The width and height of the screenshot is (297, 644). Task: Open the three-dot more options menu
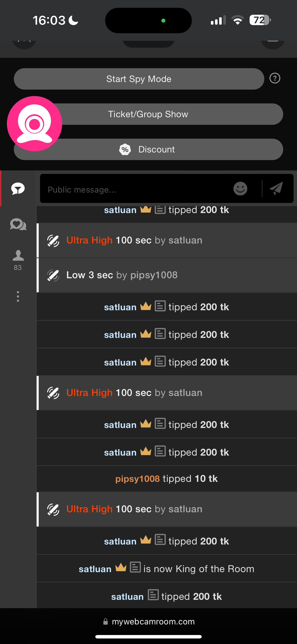(18, 296)
